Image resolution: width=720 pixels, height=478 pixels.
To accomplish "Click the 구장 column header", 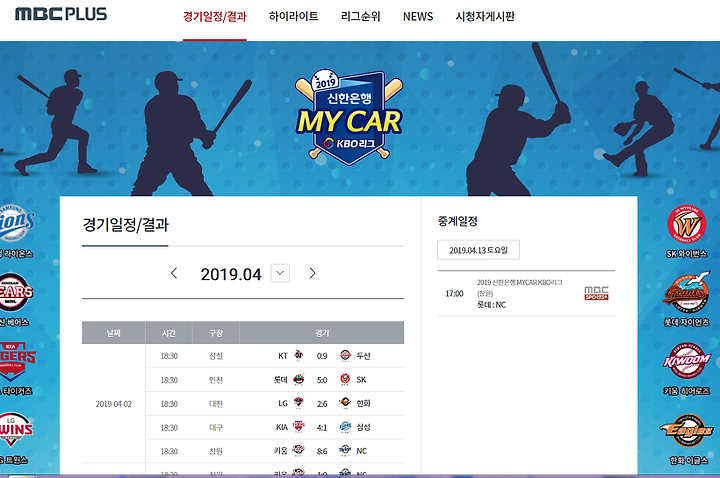I will click(x=216, y=333).
